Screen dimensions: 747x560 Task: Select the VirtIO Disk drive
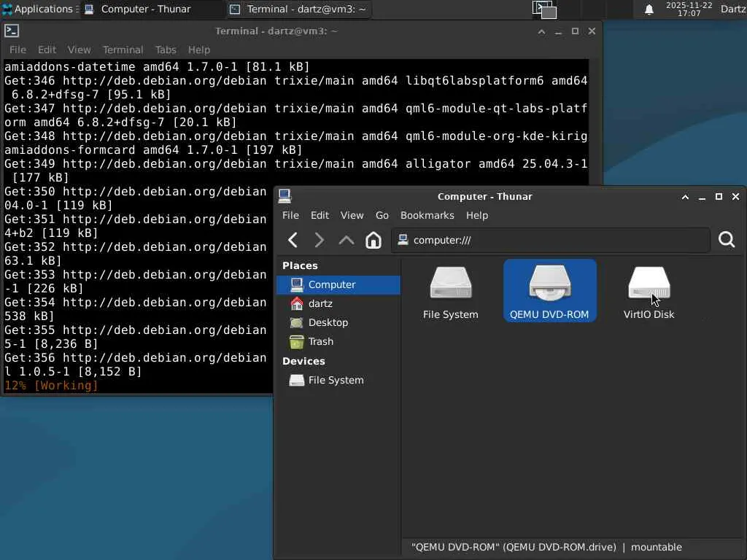point(649,292)
